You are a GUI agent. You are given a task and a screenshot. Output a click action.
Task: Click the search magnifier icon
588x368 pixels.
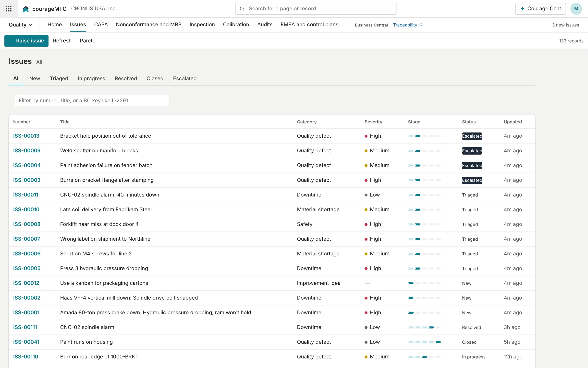coord(242,9)
